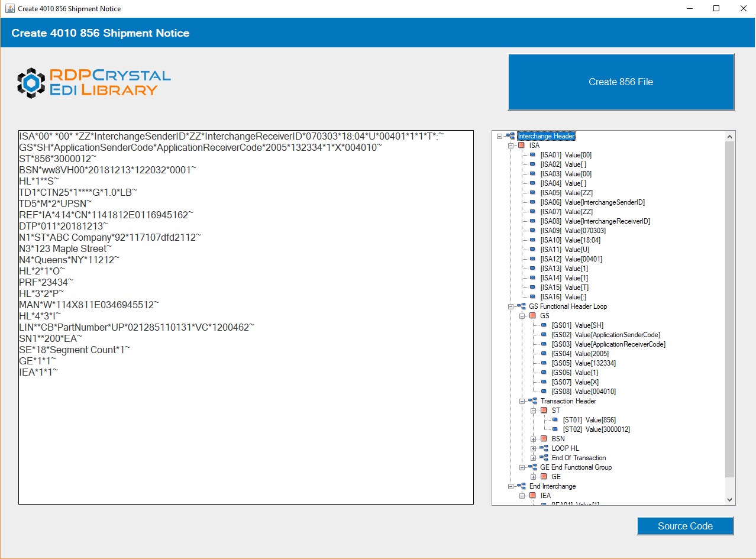Click the REF*IA*414 line in text
Viewport: 756px width, 559px height.
coord(106,215)
